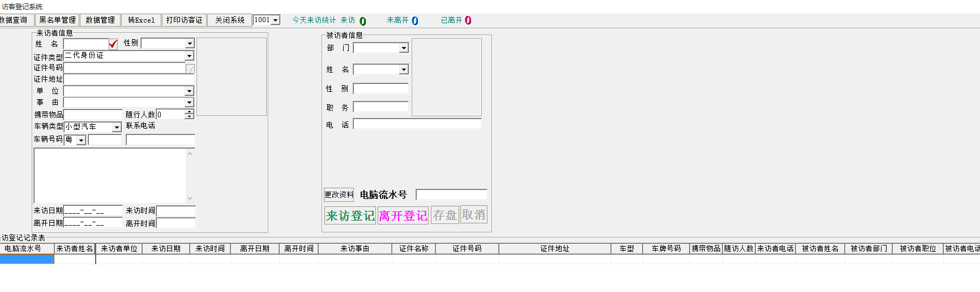Click the magenta 离开登记 button
980x292 pixels.
pyautogui.click(x=403, y=215)
